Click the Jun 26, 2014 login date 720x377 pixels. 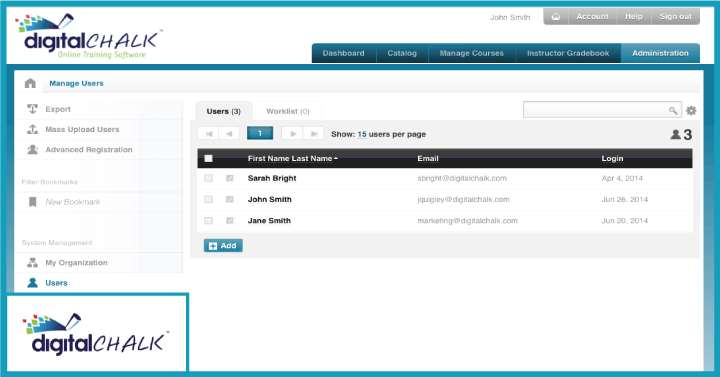[624, 199]
